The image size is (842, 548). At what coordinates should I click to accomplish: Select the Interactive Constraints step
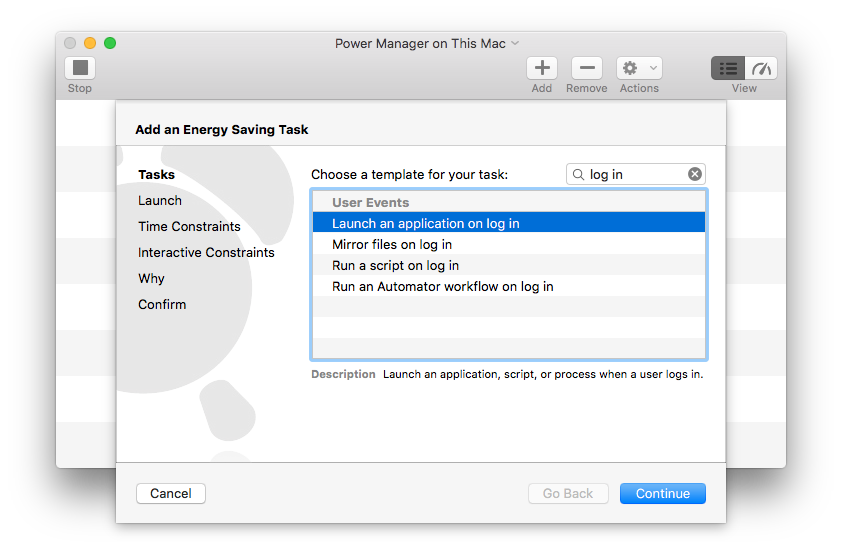click(x=206, y=252)
